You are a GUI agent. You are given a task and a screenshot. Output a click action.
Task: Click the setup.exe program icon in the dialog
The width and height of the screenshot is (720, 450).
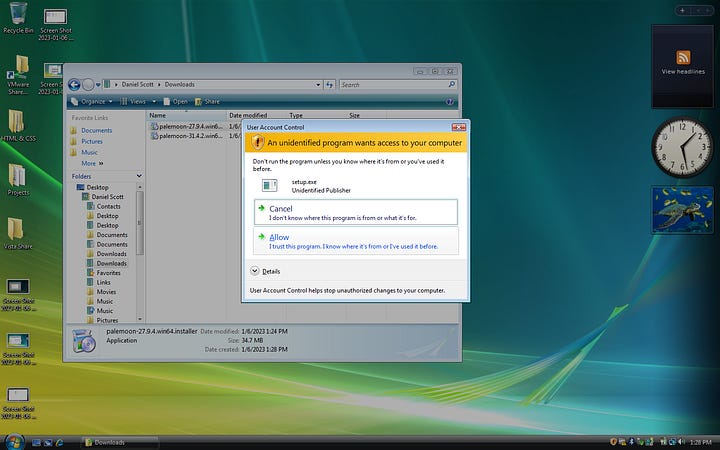(x=270, y=185)
